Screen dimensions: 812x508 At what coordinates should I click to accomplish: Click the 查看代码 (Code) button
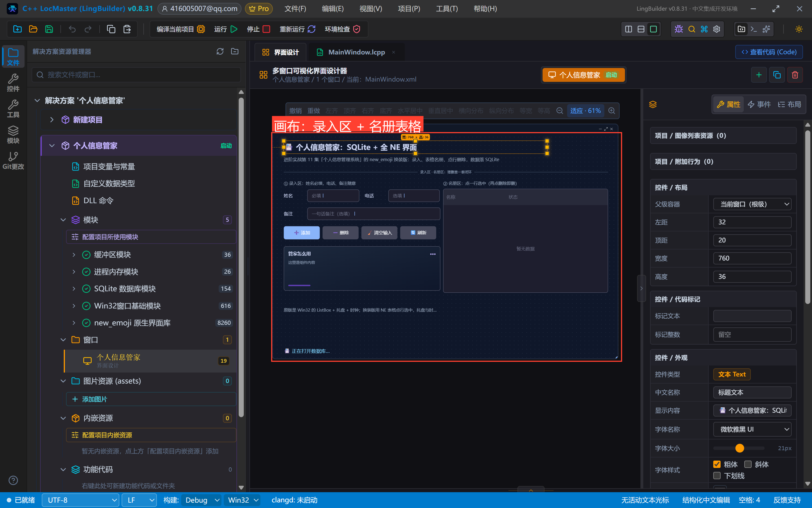tap(769, 52)
